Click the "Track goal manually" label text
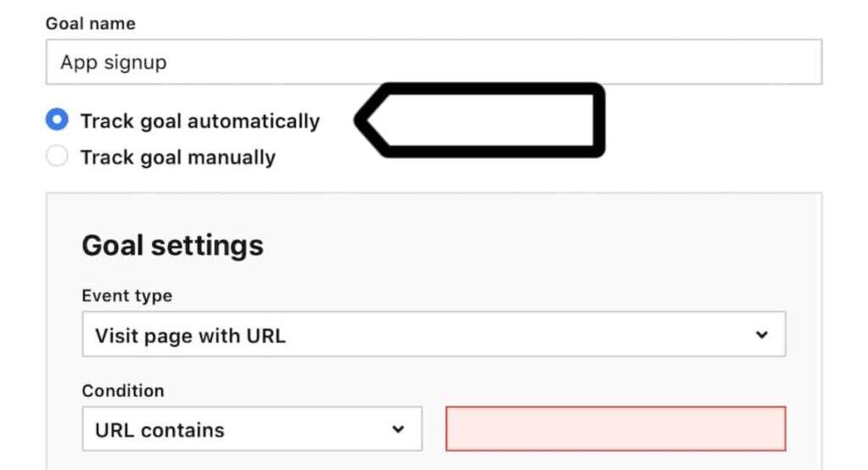868x470 pixels. click(x=178, y=158)
